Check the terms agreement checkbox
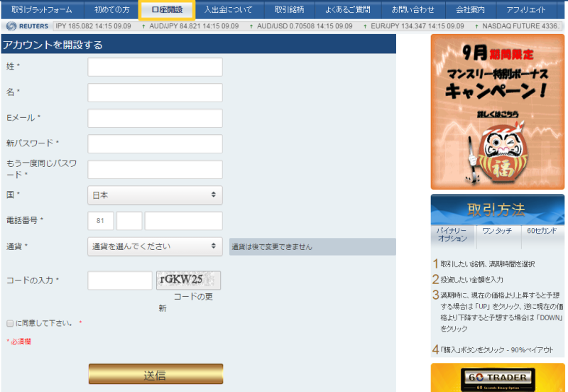 click(x=10, y=323)
